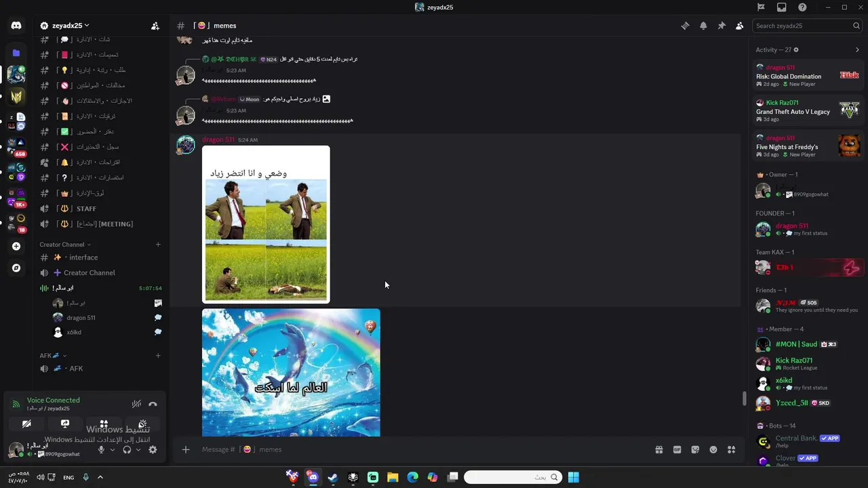Open apps launcher icon in message bar
Image resolution: width=868 pixels, height=488 pixels.
[x=731, y=449]
